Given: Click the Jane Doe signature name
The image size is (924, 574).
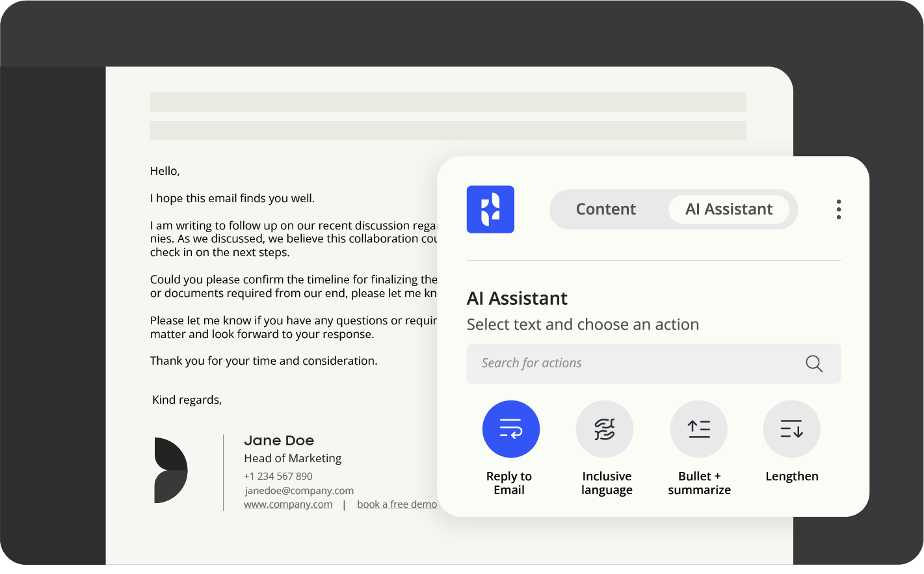Looking at the screenshot, I should pyautogui.click(x=279, y=440).
